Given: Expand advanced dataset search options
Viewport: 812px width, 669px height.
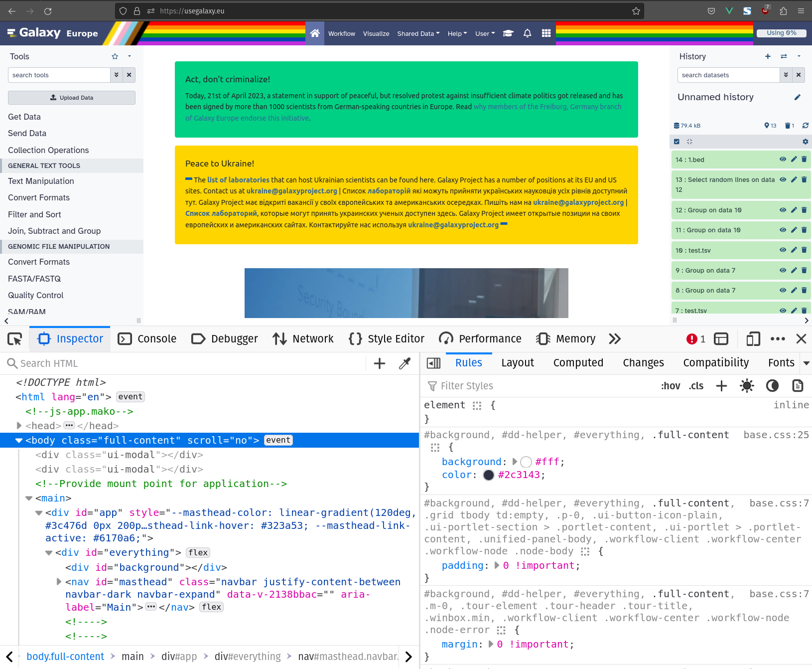Looking at the screenshot, I should pos(786,75).
